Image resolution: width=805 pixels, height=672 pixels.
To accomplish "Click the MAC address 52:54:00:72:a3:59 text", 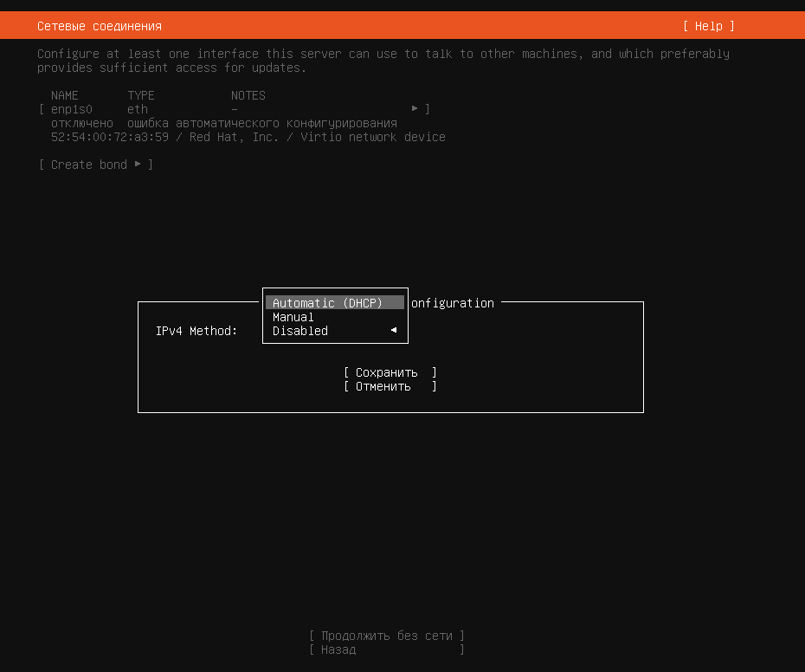I will (x=110, y=137).
